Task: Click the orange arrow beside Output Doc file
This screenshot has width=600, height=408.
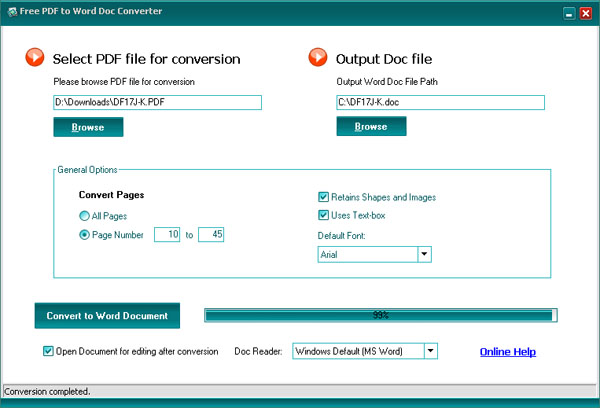Action: click(318, 58)
